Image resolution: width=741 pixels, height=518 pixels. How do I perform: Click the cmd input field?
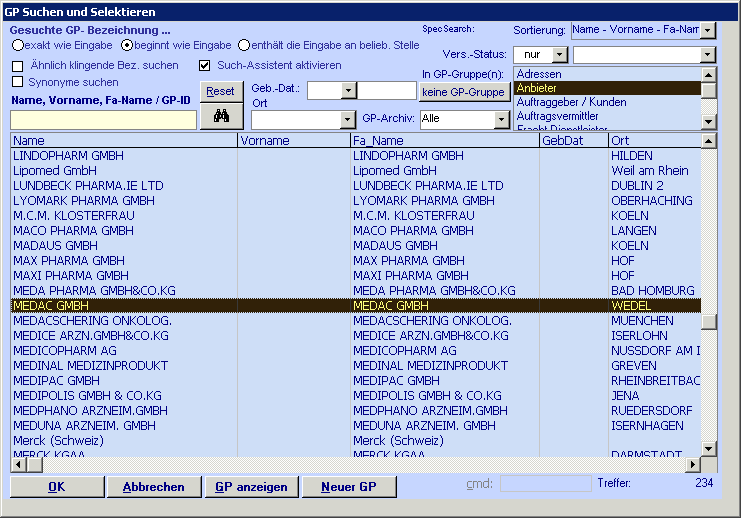[546, 483]
